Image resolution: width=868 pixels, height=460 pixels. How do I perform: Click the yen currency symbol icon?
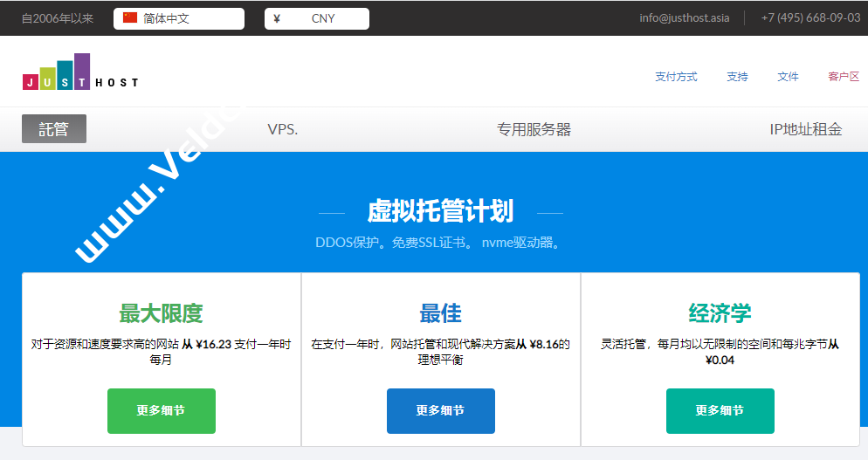277,18
